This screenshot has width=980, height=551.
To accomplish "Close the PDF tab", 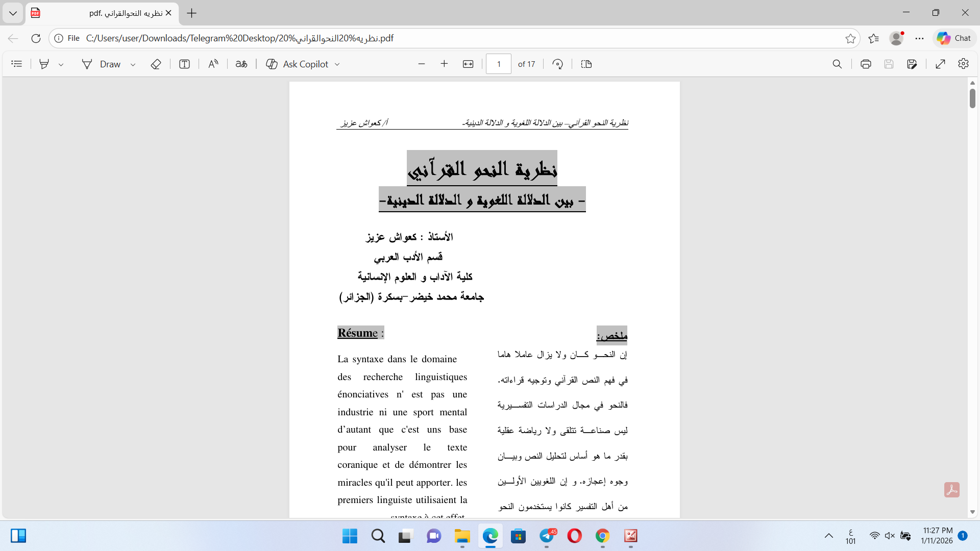I will click(168, 13).
